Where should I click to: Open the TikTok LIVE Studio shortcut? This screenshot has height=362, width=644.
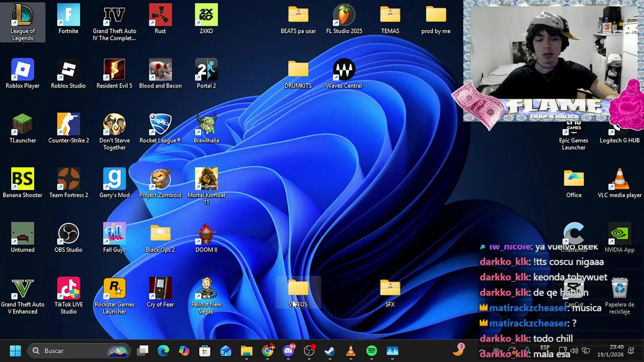pos(68,296)
